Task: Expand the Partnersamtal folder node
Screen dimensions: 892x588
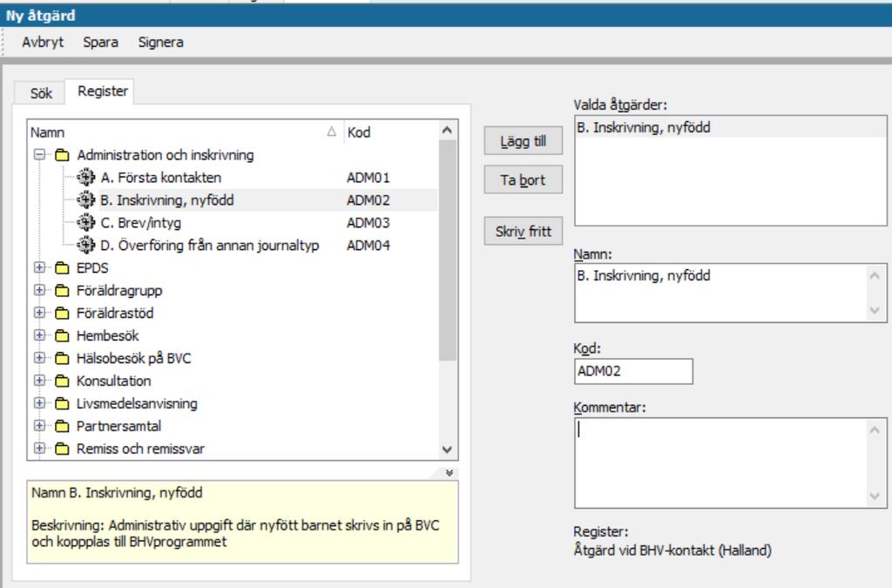Action: pyautogui.click(x=39, y=425)
